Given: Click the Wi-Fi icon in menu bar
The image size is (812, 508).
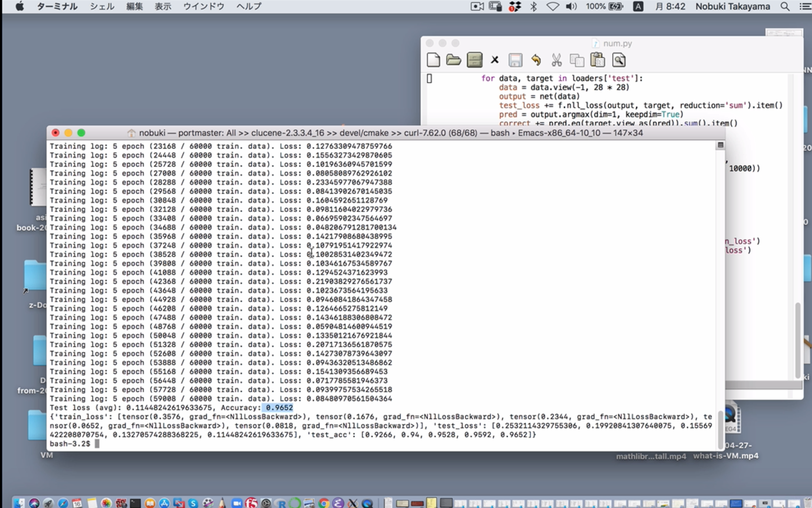Looking at the screenshot, I should click(553, 6).
